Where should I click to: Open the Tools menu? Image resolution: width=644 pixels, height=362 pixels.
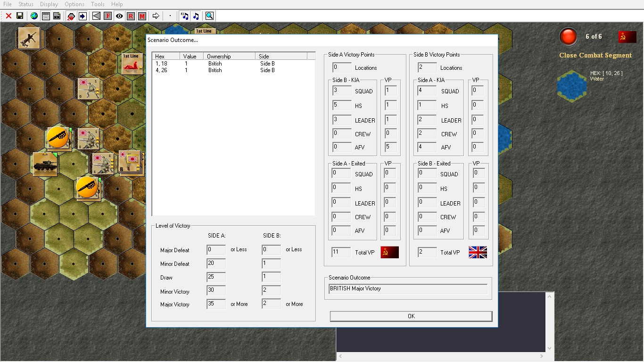98,4
